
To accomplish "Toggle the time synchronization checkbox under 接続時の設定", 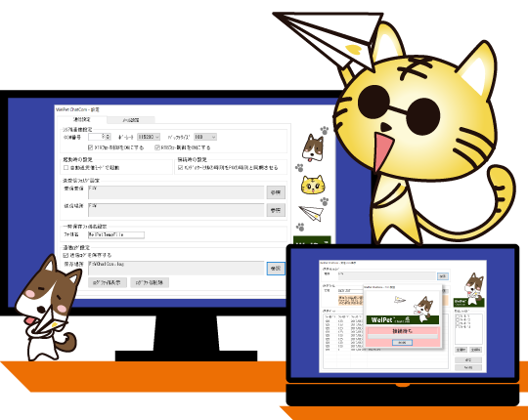I will pos(180,167).
